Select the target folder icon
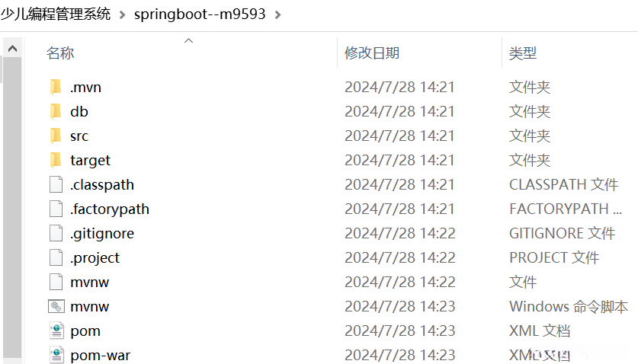The width and height of the screenshot is (638, 364). pos(56,160)
